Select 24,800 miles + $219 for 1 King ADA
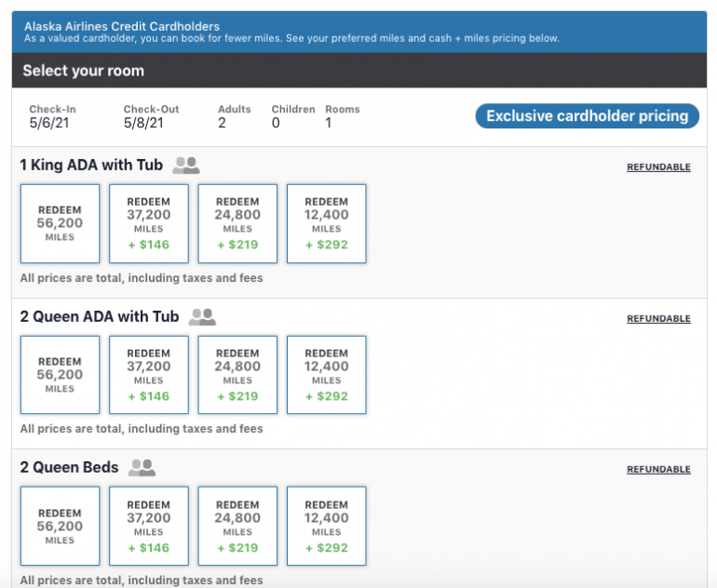 pyautogui.click(x=237, y=223)
